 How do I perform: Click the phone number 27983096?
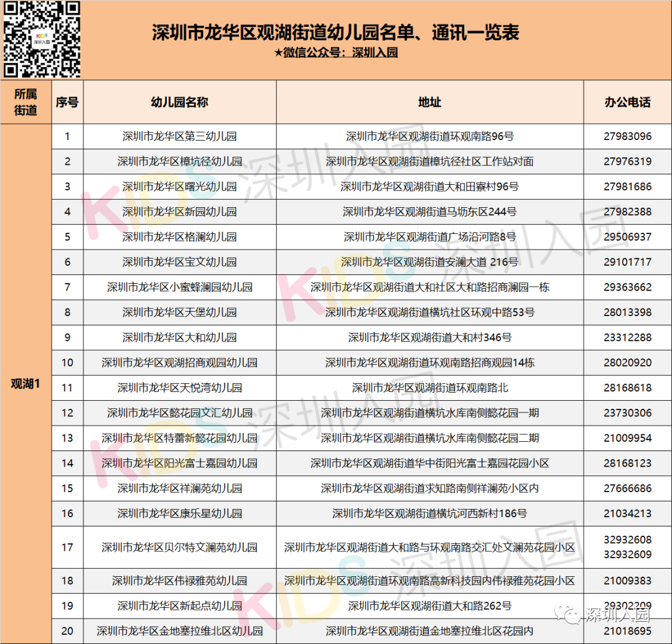pyautogui.click(x=627, y=136)
